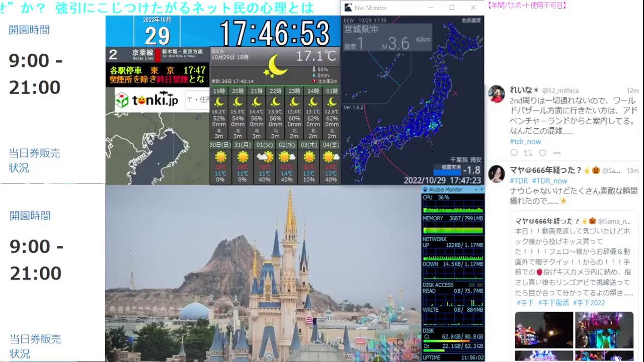The image size is (644, 362).
Task: Click 年間パスポート使用不可日 pink notice text
Action: pos(527,6)
